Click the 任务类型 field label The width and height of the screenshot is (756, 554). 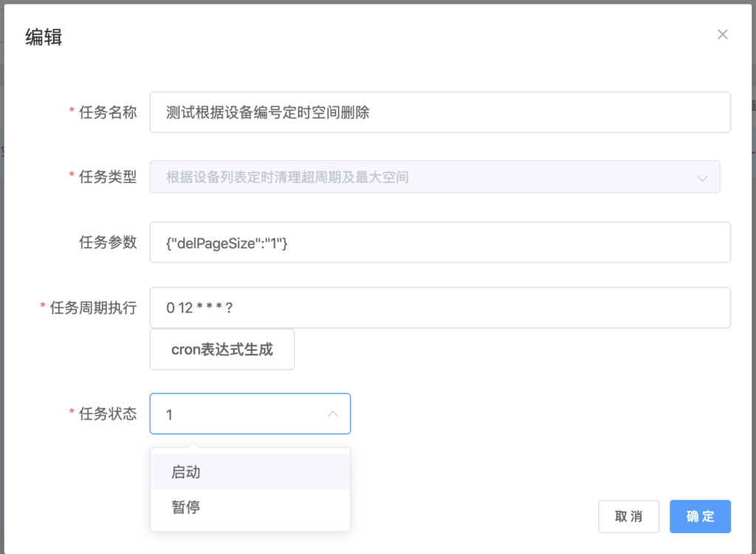pos(108,177)
